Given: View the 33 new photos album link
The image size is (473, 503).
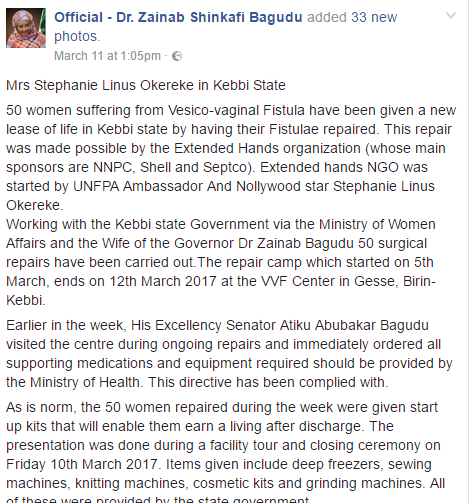Looking at the screenshot, I should [x=374, y=17].
